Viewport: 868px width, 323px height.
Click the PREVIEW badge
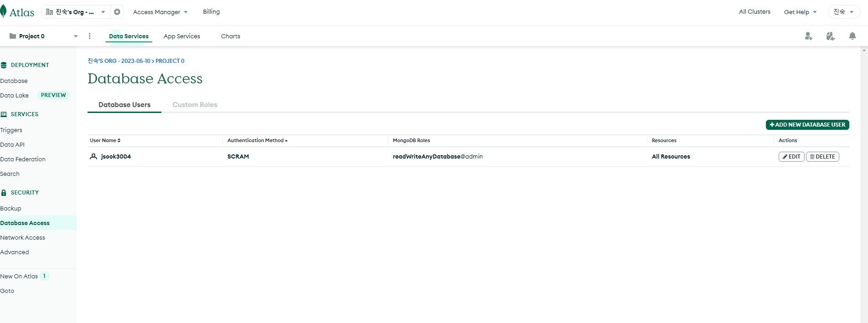(53, 95)
